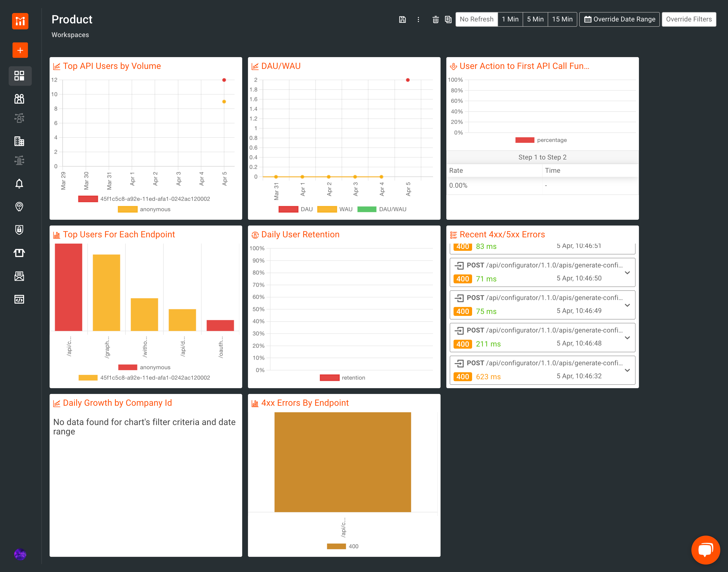Viewport: 728px width, 572px height.
Task: Click the red /api/c... bar in Top Users chart
Action: 68,287
